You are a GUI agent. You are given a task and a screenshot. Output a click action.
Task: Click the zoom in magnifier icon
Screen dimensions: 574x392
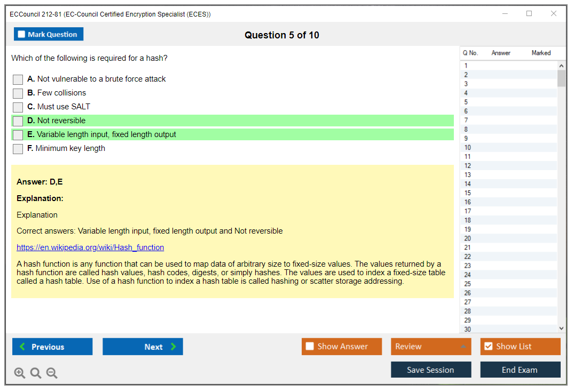(x=20, y=373)
